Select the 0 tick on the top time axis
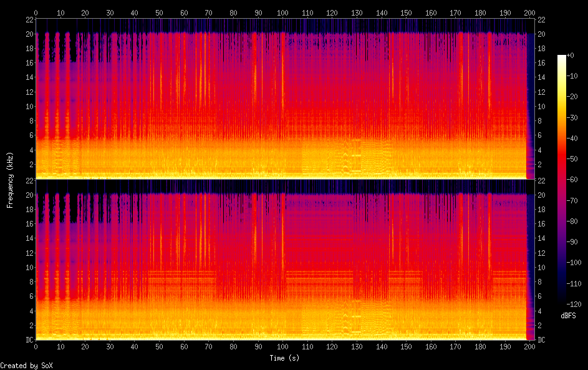This screenshot has height=370, width=588. click(36, 12)
